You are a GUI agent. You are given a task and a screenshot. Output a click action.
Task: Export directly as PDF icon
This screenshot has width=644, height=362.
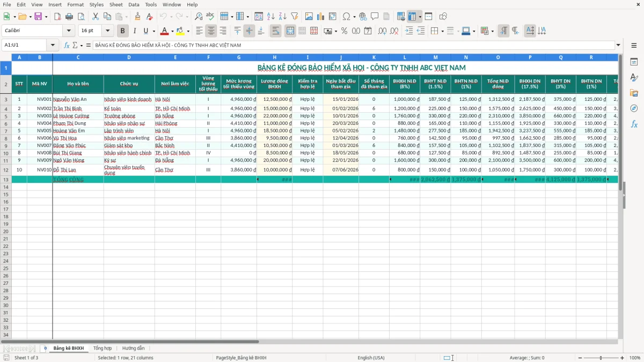point(57,17)
